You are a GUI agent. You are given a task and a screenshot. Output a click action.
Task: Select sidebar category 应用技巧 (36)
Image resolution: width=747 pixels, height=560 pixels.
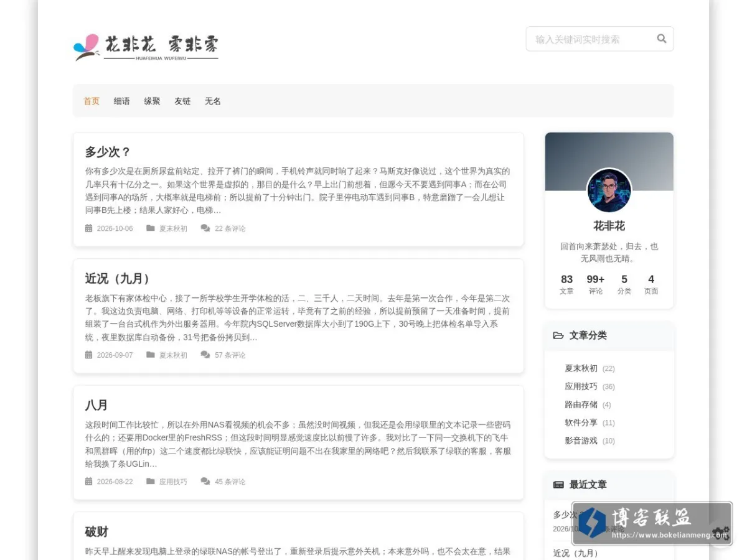click(590, 386)
